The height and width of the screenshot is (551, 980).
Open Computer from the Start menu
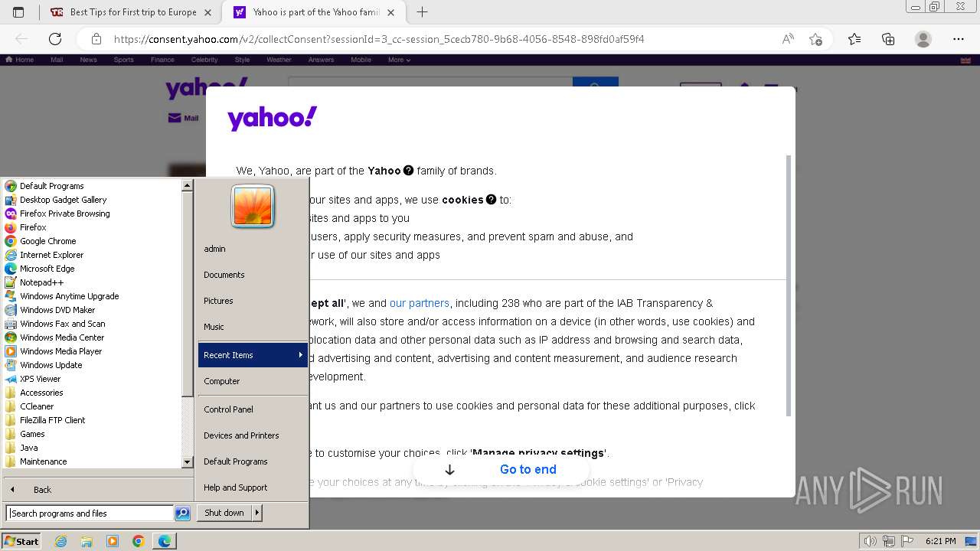click(x=253, y=381)
